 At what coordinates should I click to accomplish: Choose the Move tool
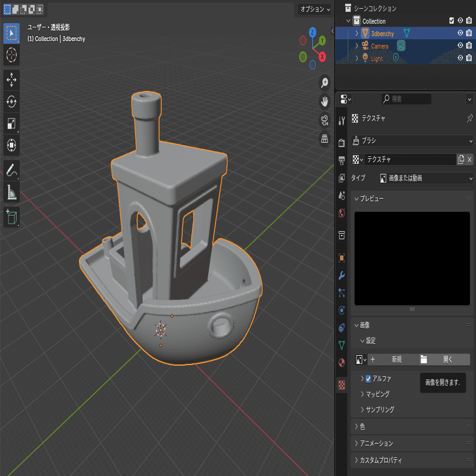click(x=12, y=80)
